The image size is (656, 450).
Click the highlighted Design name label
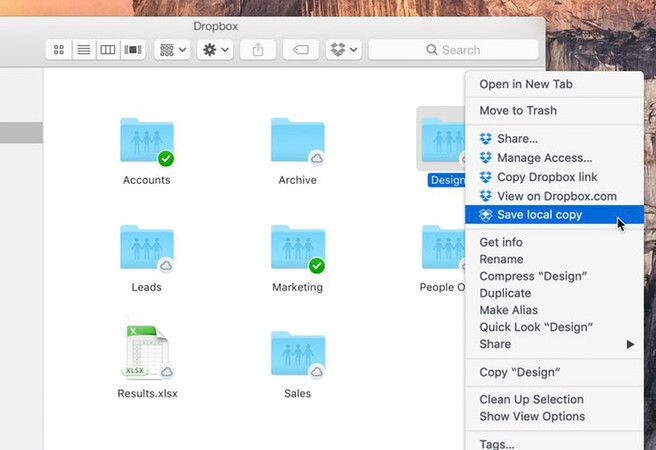pos(446,180)
